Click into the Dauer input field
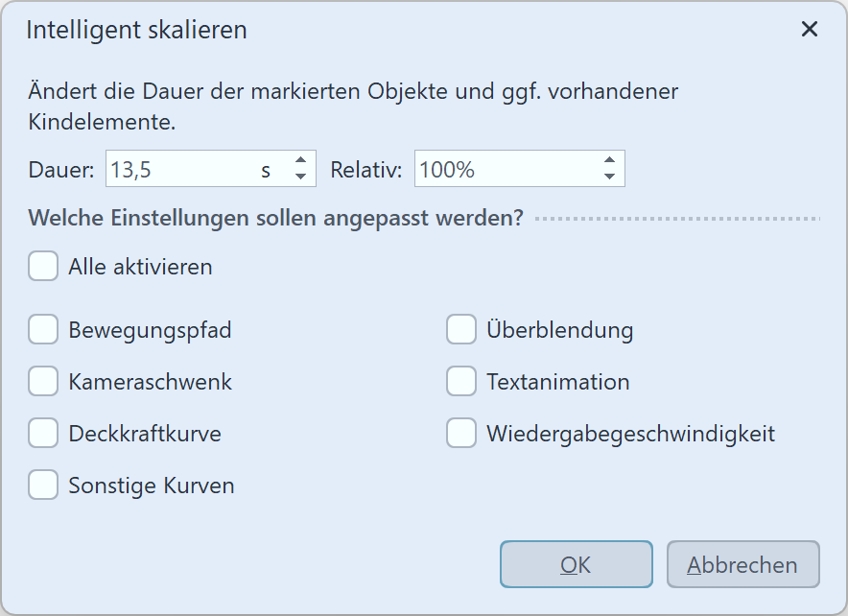Image resolution: width=848 pixels, height=616 pixels. [192, 168]
